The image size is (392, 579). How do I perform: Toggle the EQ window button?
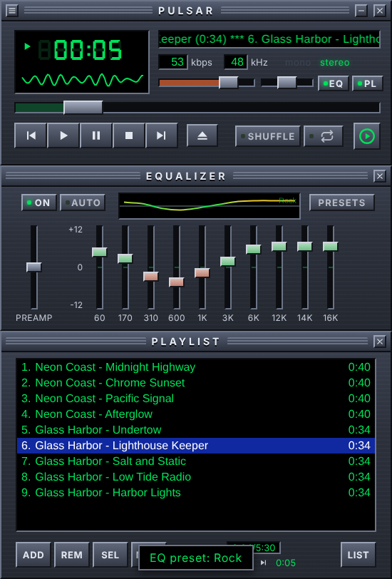point(334,83)
